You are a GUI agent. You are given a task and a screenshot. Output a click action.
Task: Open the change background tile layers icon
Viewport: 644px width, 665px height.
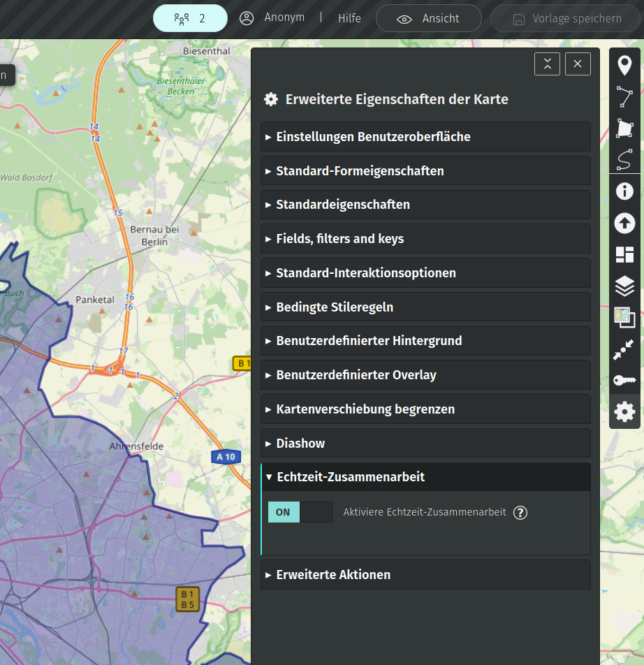tap(624, 317)
